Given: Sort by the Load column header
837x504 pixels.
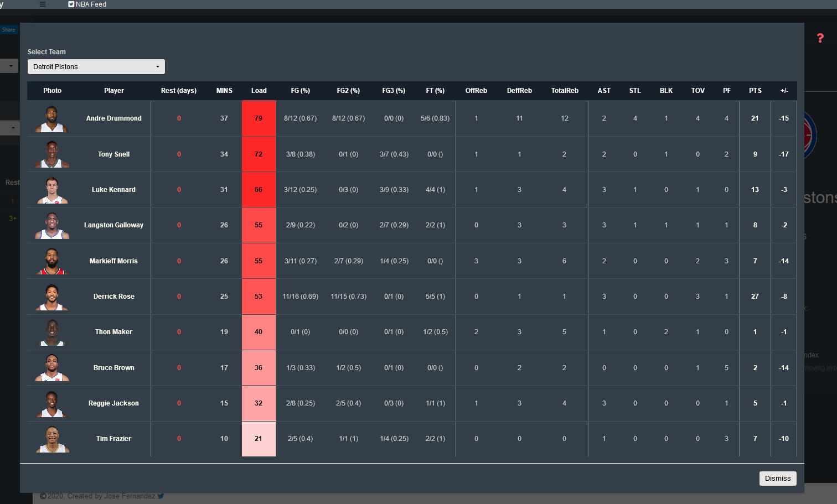Looking at the screenshot, I should coord(259,91).
